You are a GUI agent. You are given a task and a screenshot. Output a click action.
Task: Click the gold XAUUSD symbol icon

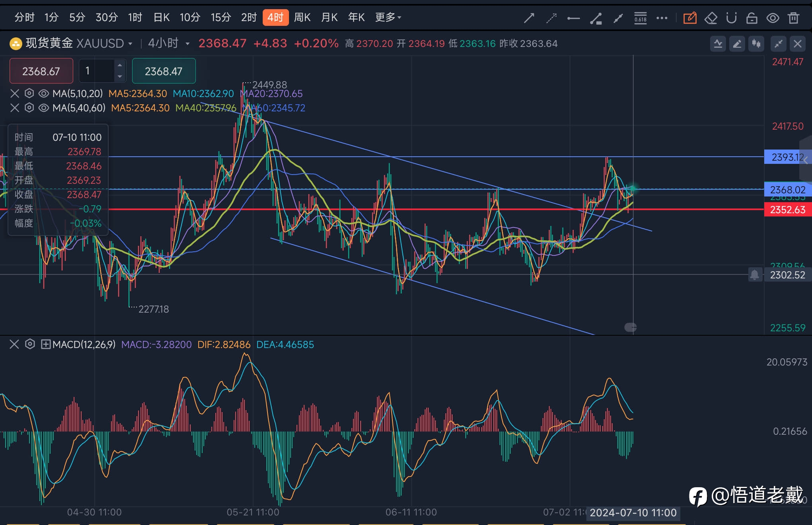point(16,43)
